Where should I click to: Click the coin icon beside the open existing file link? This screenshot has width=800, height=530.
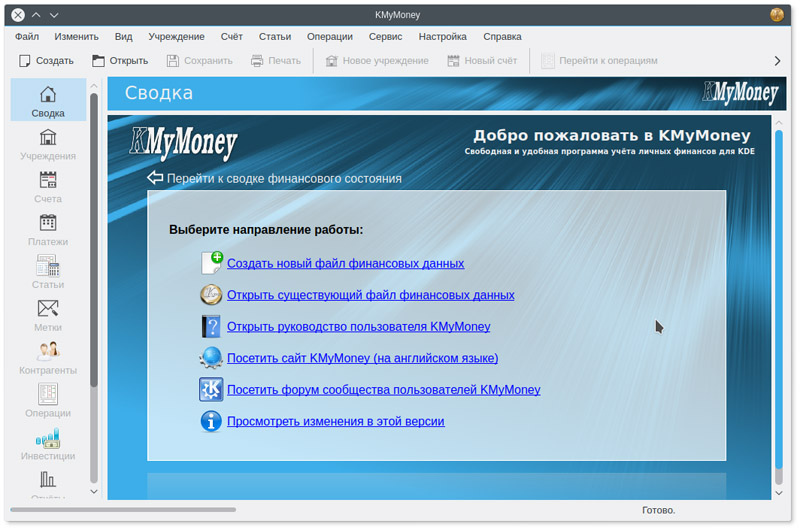[211, 295]
